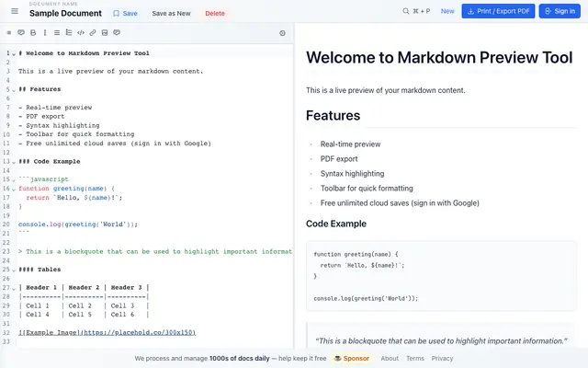This screenshot has height=368, width=588.
Task: Click the line 1 heading text in the editor
Action: click(84, 53)
